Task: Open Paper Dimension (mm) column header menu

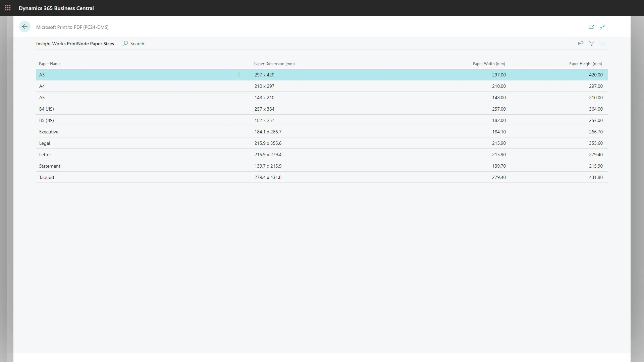Action: coord(274,64)
